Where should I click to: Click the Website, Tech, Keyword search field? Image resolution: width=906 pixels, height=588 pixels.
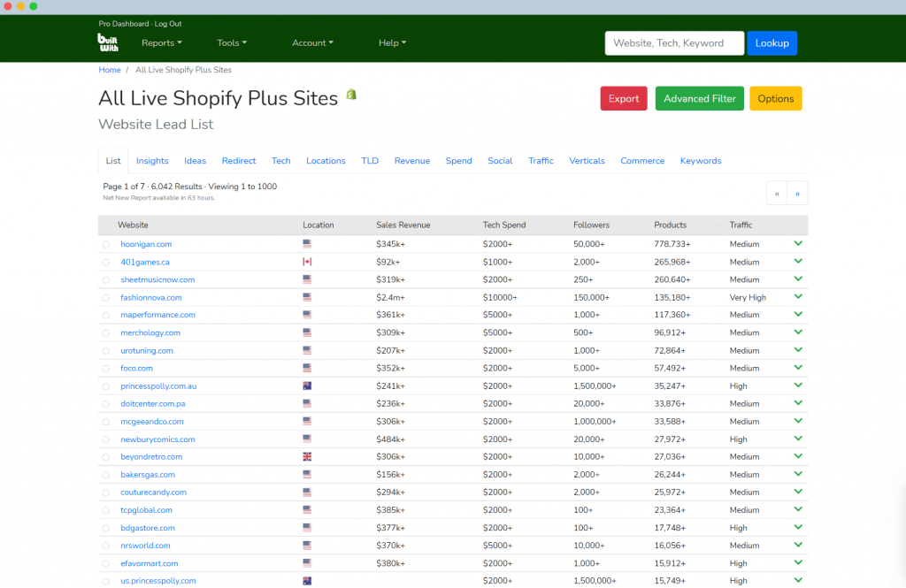click(674, 43)
